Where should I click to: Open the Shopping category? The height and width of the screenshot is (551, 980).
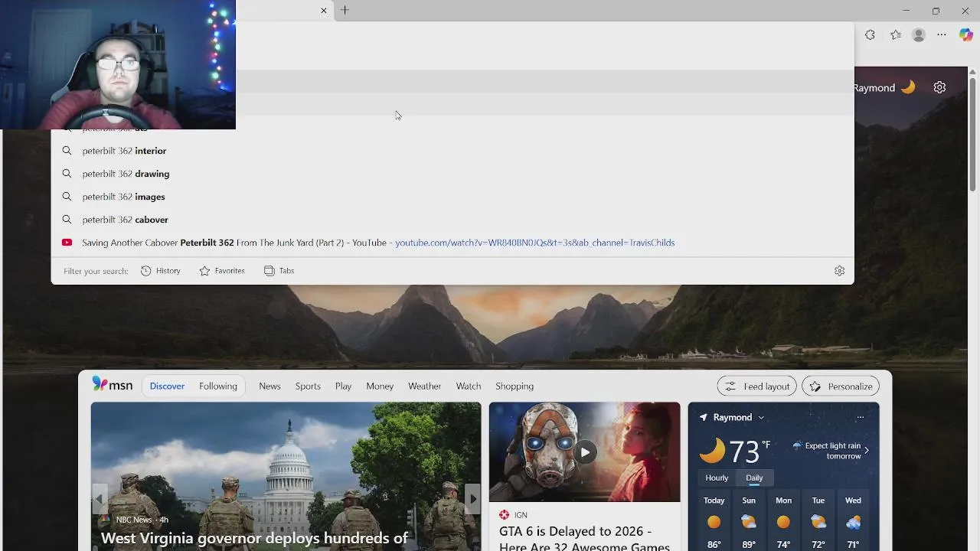514,386
